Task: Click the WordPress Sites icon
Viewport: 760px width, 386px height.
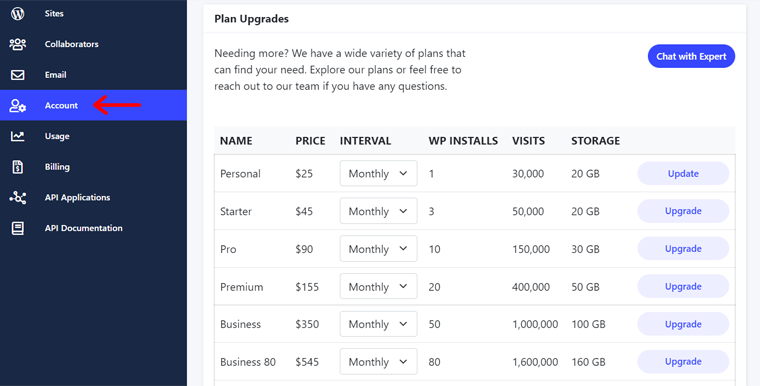Action: tap(17, 14)
